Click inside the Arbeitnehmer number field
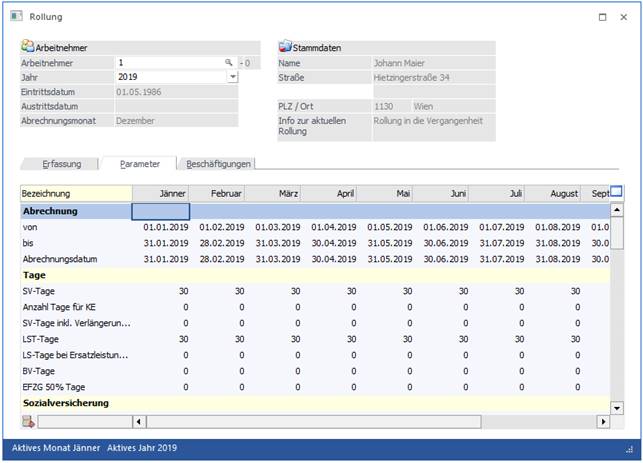This screenshot has width=643, height=463. pos(165,63)
